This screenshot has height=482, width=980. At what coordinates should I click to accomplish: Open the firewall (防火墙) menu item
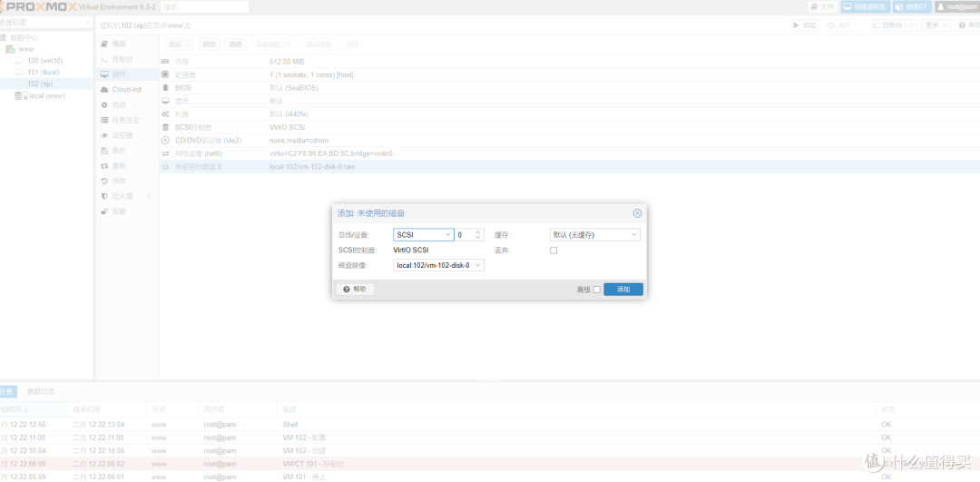(122, 196)
